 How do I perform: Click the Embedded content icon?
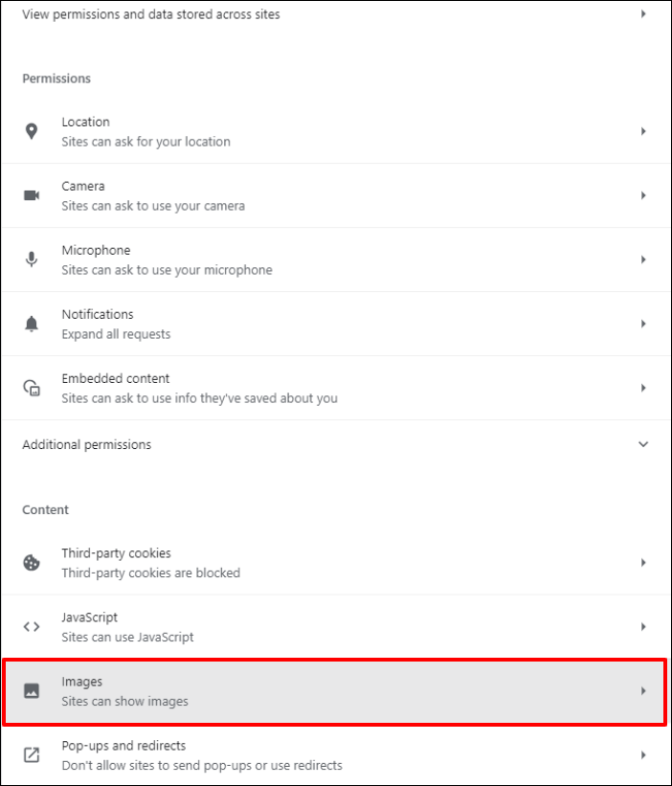click(32, 388)
